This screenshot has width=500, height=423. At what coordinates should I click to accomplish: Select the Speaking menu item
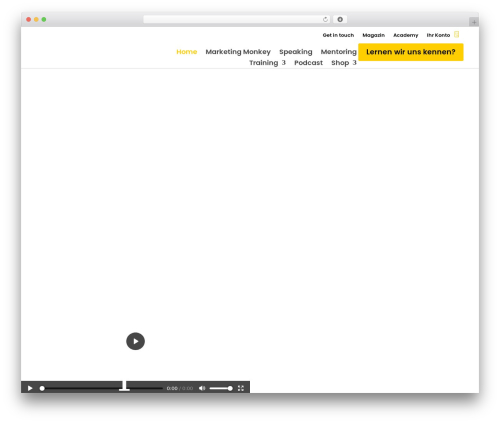point(296,52)
